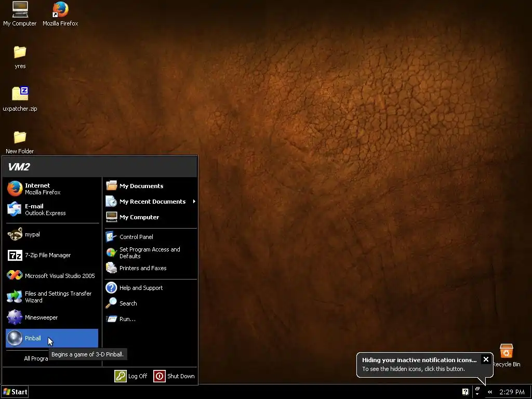Select the yres folder on desktop
The height and width of the screenshot is (399, 532).
(20, 57)
